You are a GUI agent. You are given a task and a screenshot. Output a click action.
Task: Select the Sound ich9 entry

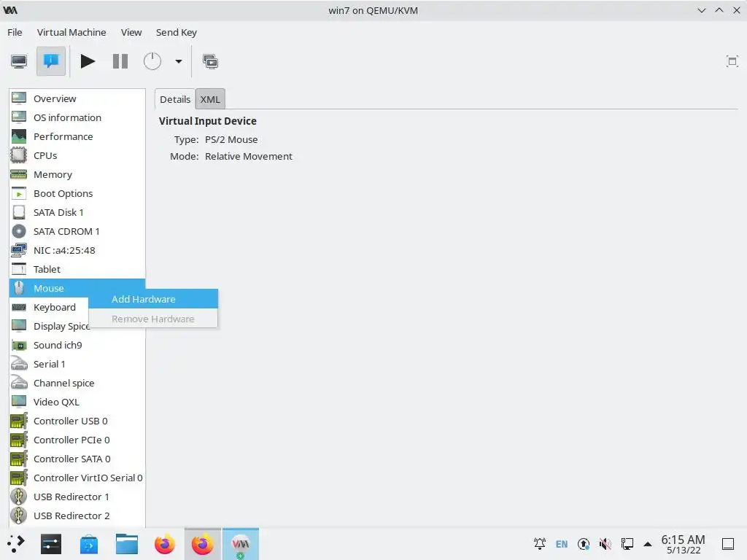coord(77,345)
